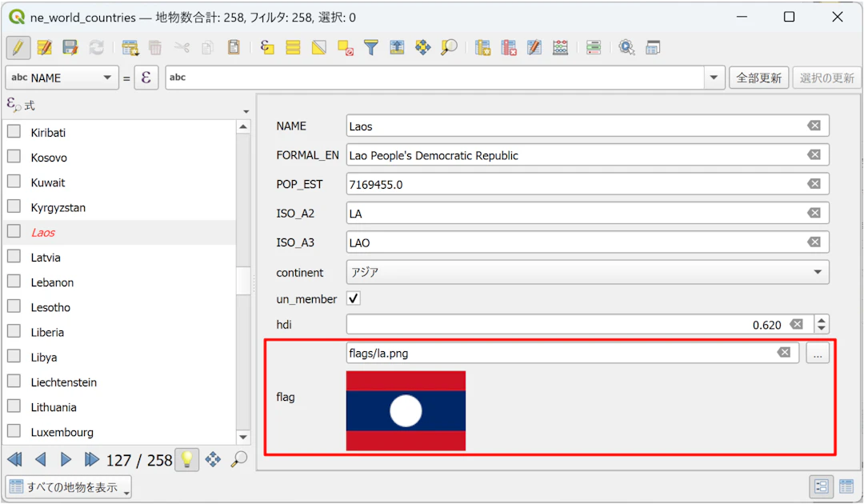Check the box next to Laos
This screenshot has width=864, height=504.
[14, 231]
